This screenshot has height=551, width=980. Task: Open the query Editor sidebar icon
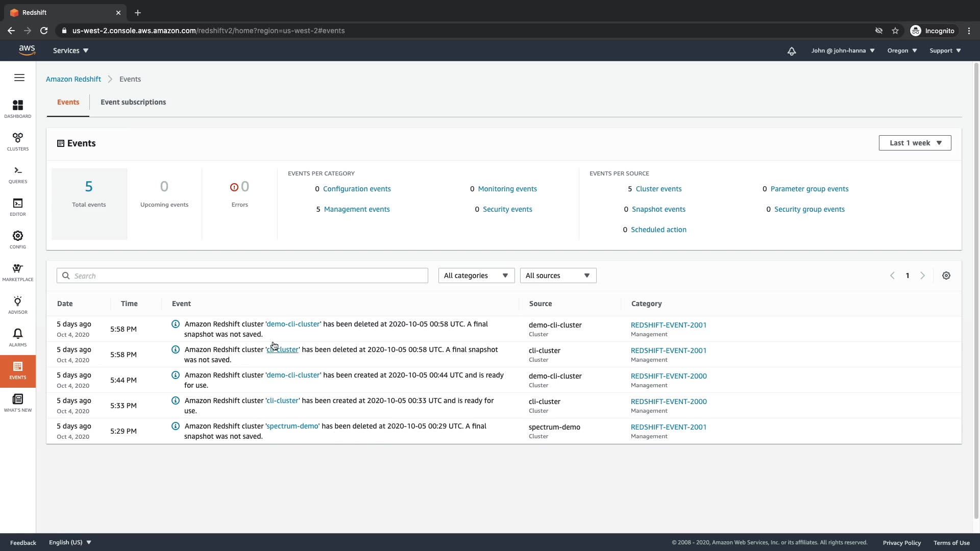tap(18, 207)
